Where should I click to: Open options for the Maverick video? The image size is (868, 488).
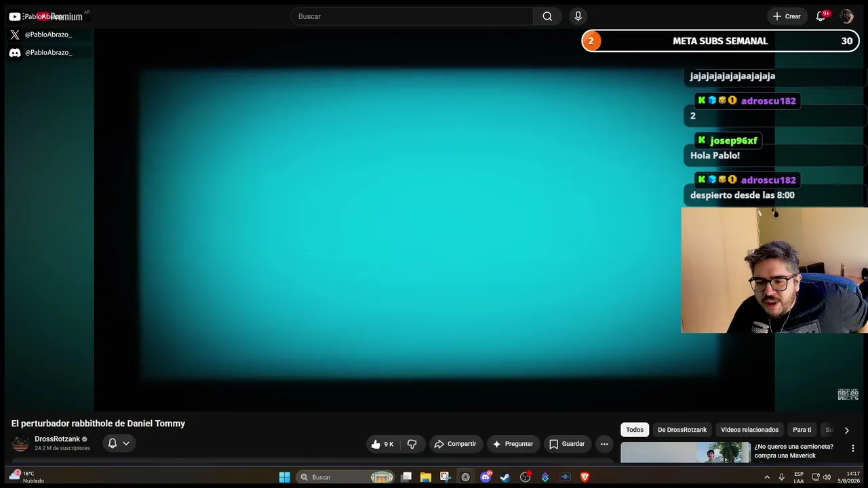852,448
